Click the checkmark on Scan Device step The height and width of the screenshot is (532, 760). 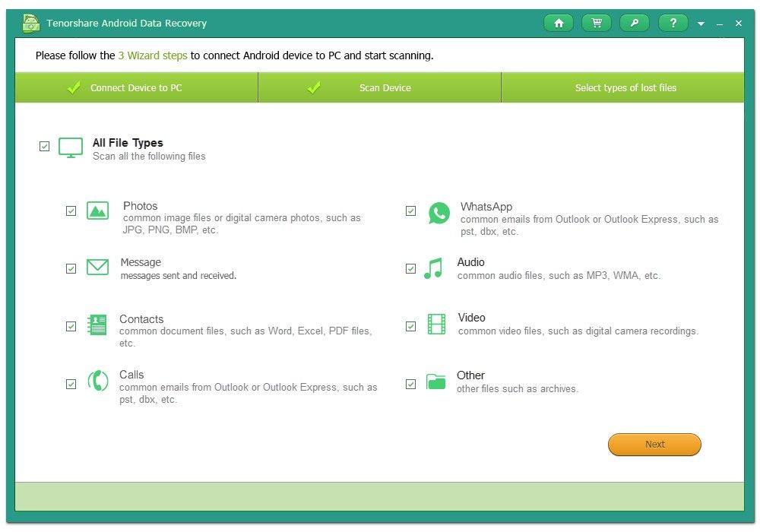pyautogui.click(x=314, y=87)
